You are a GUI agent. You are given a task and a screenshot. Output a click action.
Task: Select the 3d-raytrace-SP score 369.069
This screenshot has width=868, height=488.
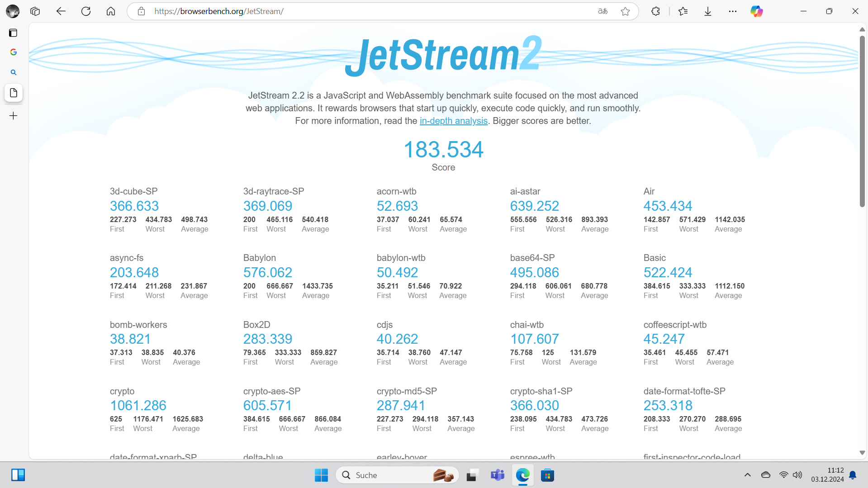268,206
